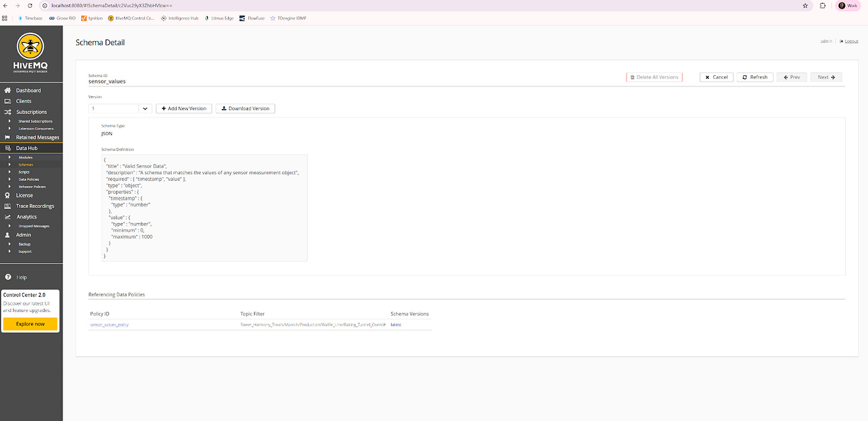Click the Baking_Tunnel_Oven topic filter cell
Screen dimensions: 868x421
(313, 324)
